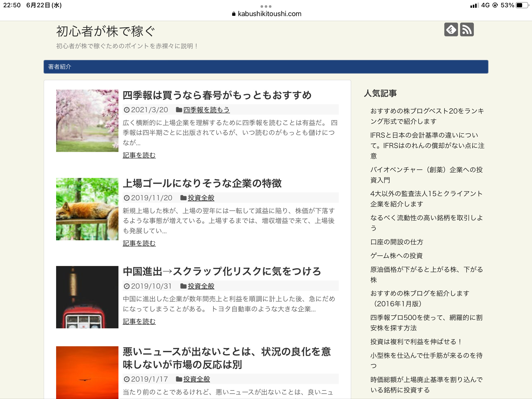The width and height of the screenshot is (532, 399).
Task: Open sidebar link 口座の開設の仕方
Action: click(396, 242)
